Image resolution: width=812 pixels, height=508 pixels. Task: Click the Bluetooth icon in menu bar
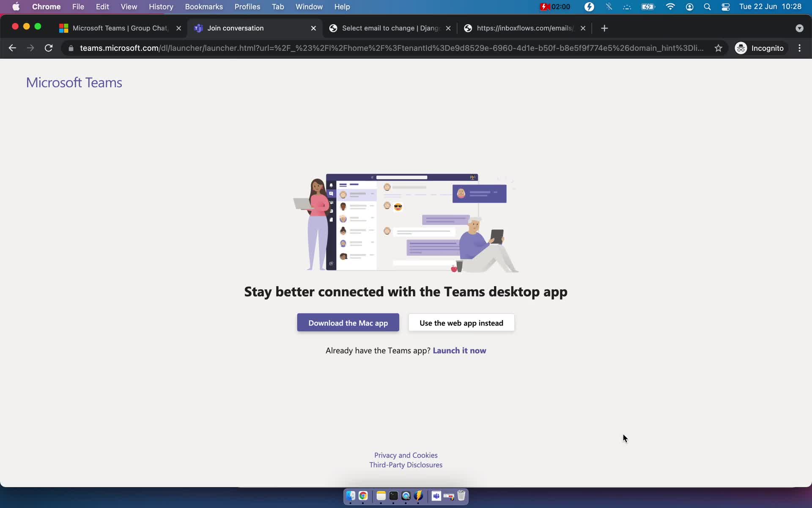coord(608,6)
